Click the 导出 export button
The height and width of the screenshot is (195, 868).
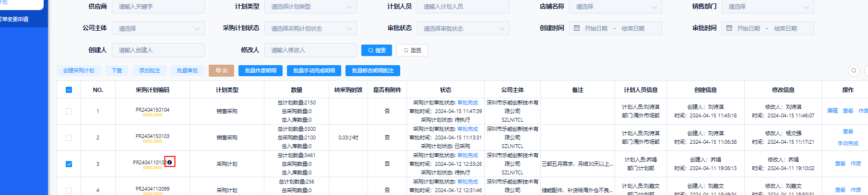click(x=221, y=71)
